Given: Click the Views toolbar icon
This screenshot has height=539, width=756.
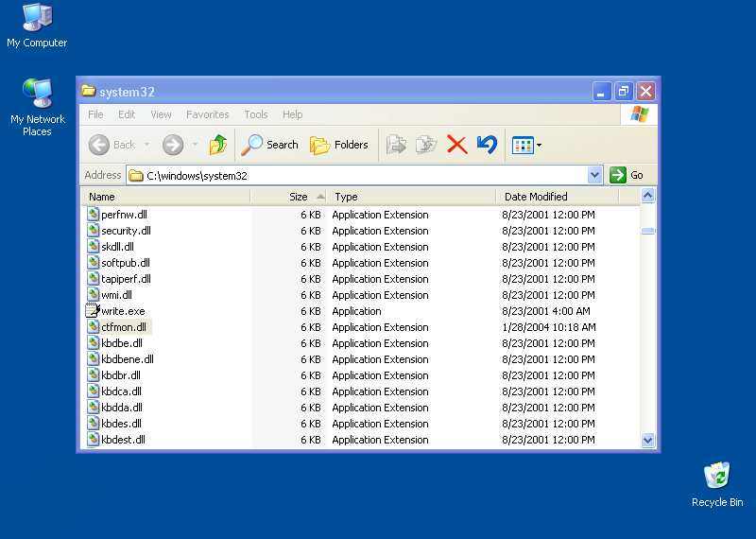Looking at the screenshot, I should pos(523,145).
